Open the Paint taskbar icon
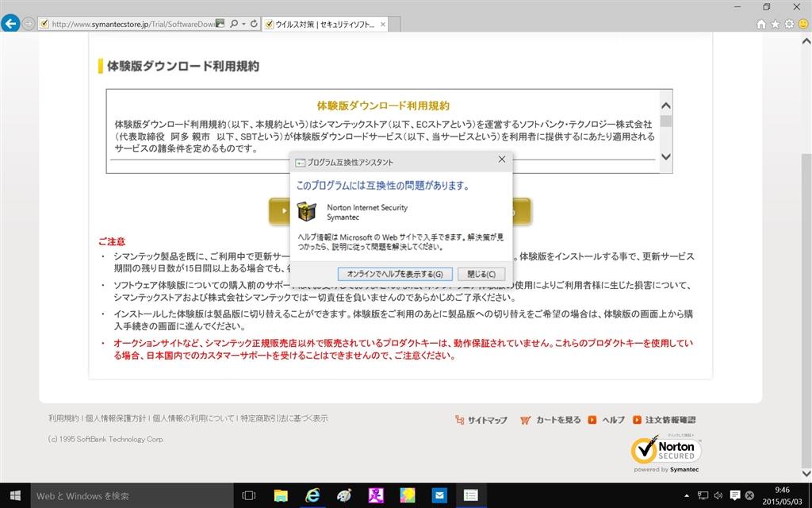 click(x=344, y=495)
